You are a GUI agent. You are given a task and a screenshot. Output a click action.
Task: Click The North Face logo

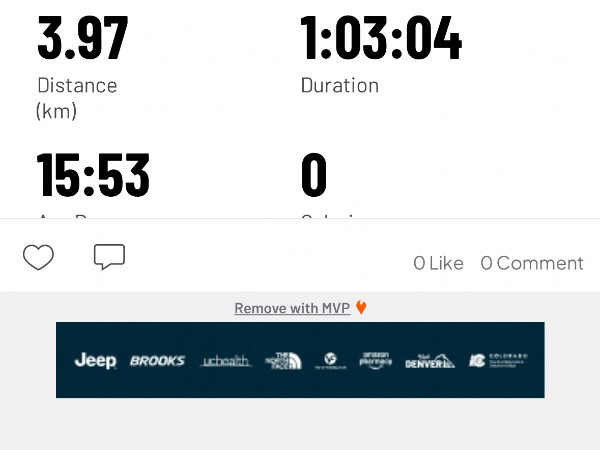click(x=284, y=360)
